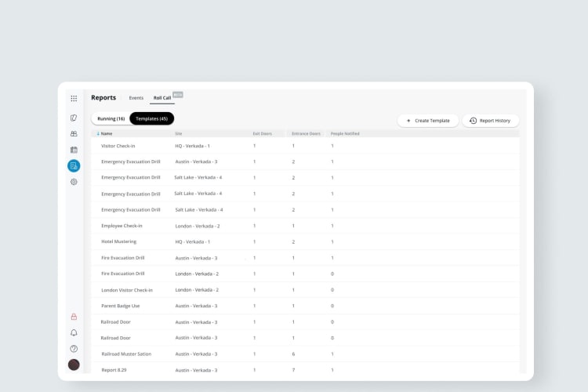Click entrance doors value 7 for Report 8.29
The width and height of the screenshot is (588, 392).
(x=293, y=370)
